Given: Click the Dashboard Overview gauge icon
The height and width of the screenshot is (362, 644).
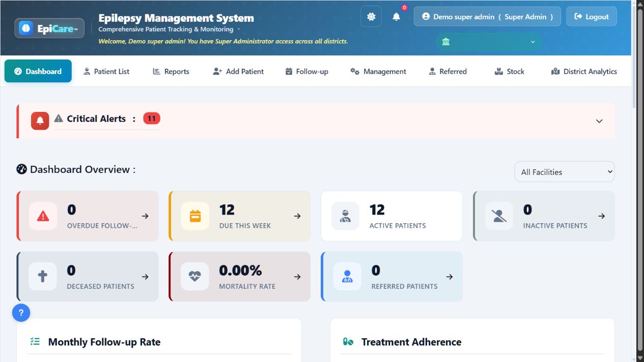Looking at the screenshot, I should tap(21, 169).
